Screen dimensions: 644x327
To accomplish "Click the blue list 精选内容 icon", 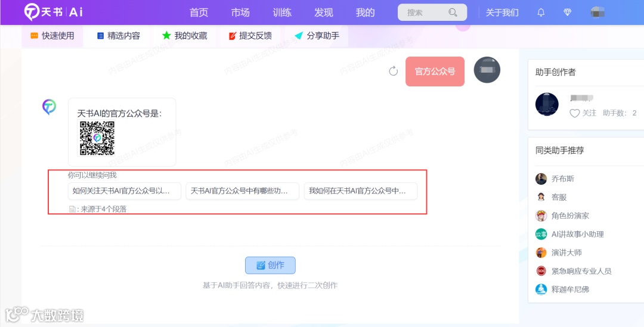I will [101, 36].
